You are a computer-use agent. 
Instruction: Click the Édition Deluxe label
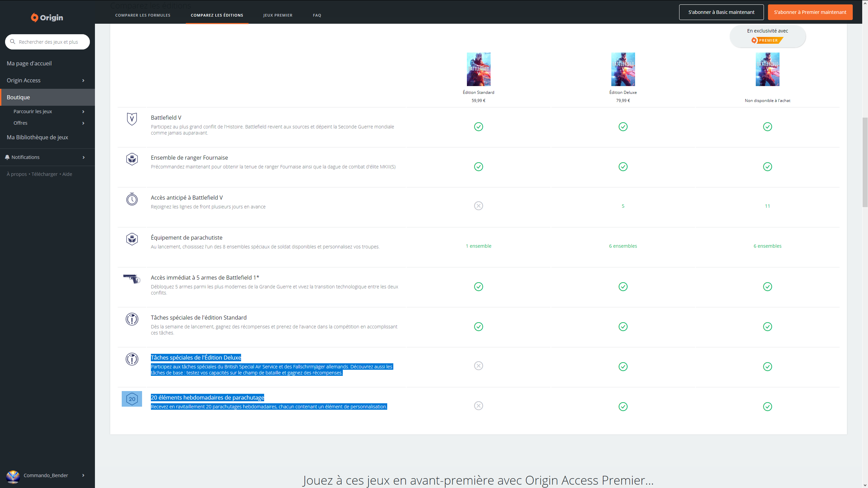click(x=623, y=93)
